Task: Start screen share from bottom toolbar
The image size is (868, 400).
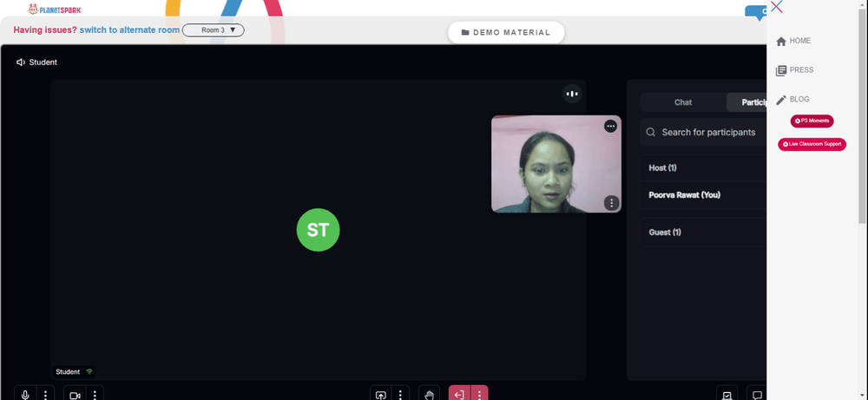Action: [x=381, y=395]
